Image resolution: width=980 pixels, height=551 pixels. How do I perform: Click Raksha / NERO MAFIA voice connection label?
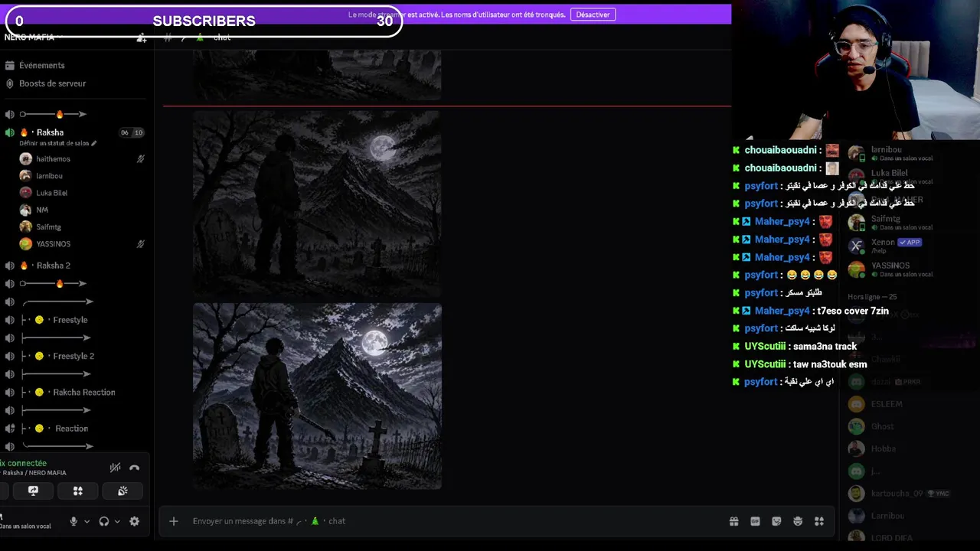[34, 473]
